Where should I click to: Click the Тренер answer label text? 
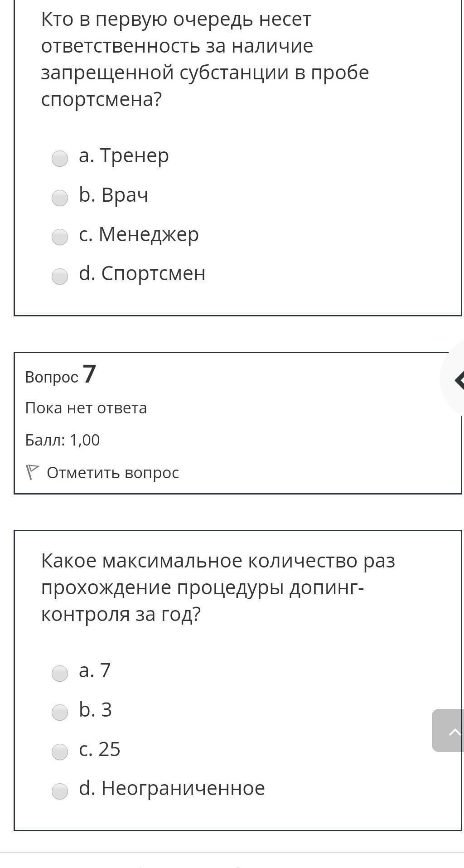134,155
